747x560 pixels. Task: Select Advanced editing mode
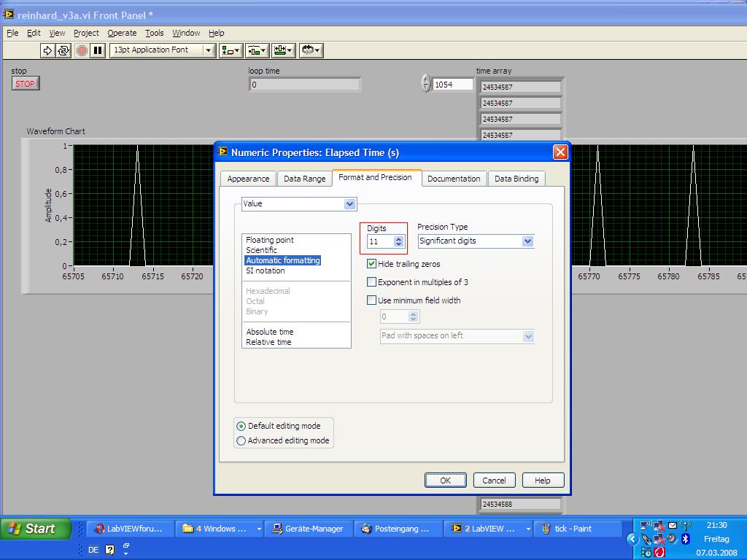tap(241, 440)
